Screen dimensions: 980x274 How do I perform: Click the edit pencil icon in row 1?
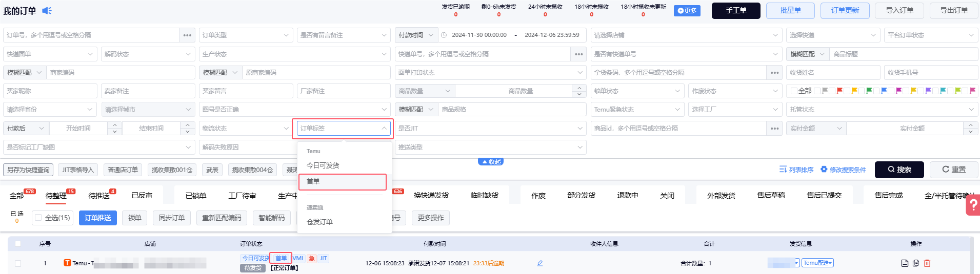[x=540, y=263]
